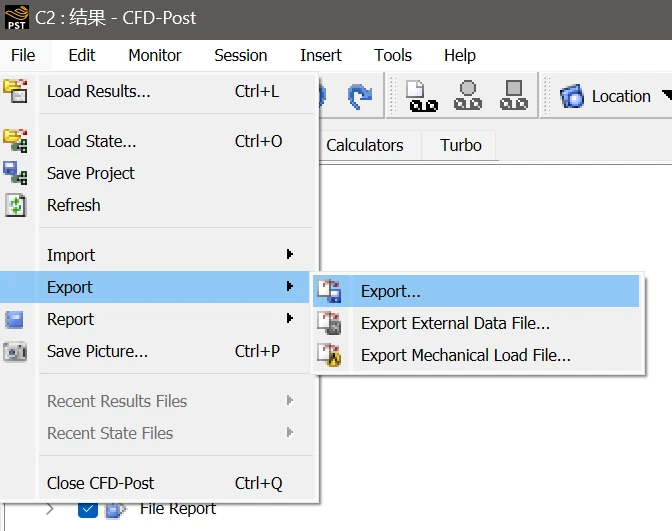Viewport: 672px width, 531px height.
Task: Click the green Refresh icon
Action: click(15, 205)
